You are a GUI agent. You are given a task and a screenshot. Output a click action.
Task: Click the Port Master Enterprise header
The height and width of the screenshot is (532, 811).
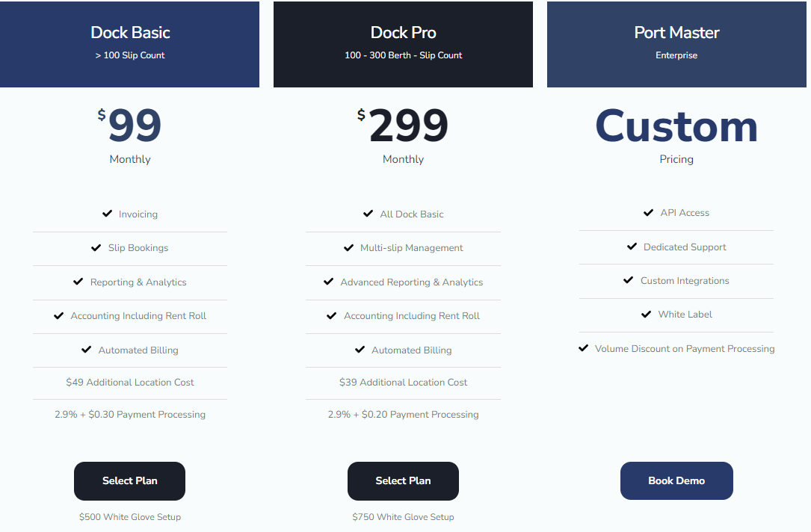point(676,43)
